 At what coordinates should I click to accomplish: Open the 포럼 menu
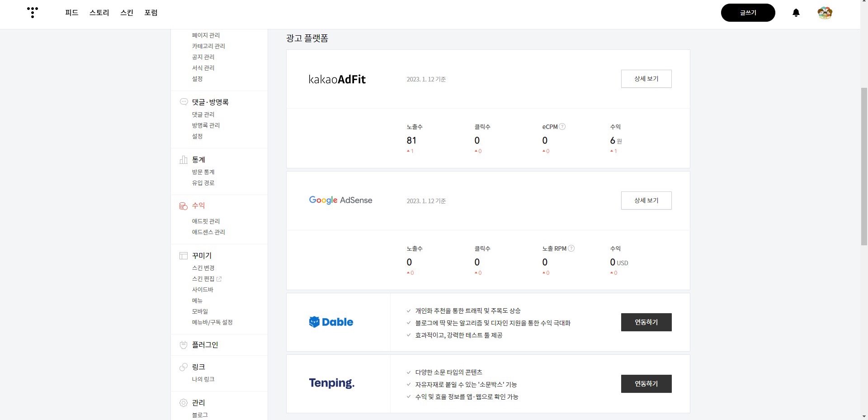click(x=151, y=13)
